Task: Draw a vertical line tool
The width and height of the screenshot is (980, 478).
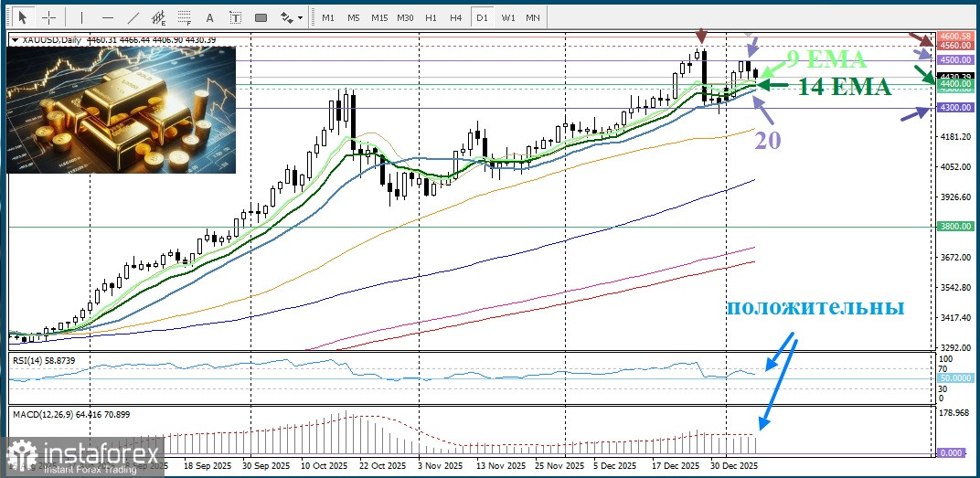Action: tap(80, 16)
